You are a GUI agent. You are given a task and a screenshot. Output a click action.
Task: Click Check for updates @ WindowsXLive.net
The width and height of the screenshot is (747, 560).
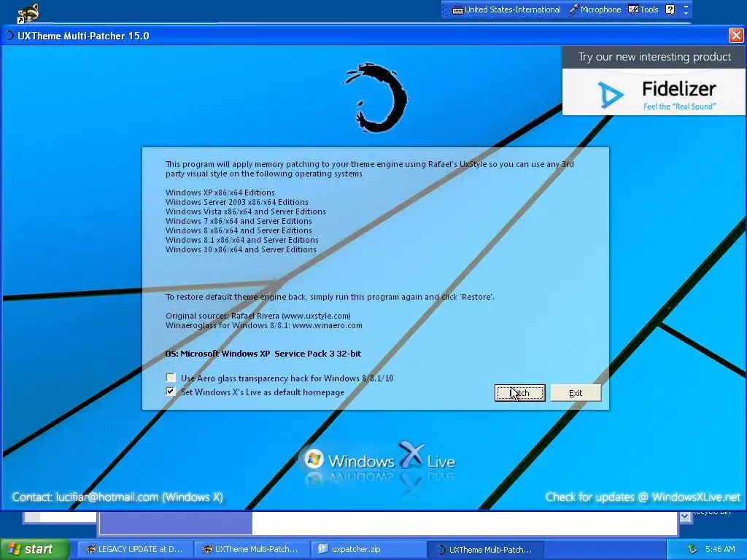pos(643,497)
